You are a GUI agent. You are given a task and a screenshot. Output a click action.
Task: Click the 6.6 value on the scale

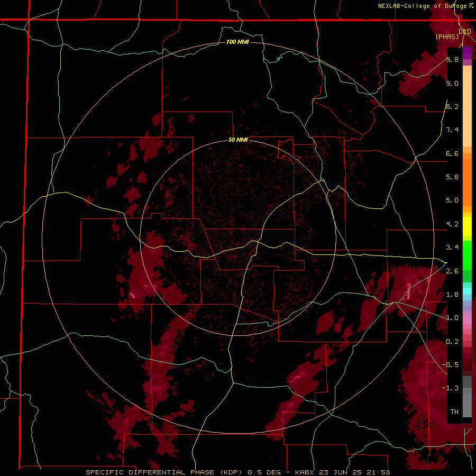pyautogui.click(x=452, y=153)
